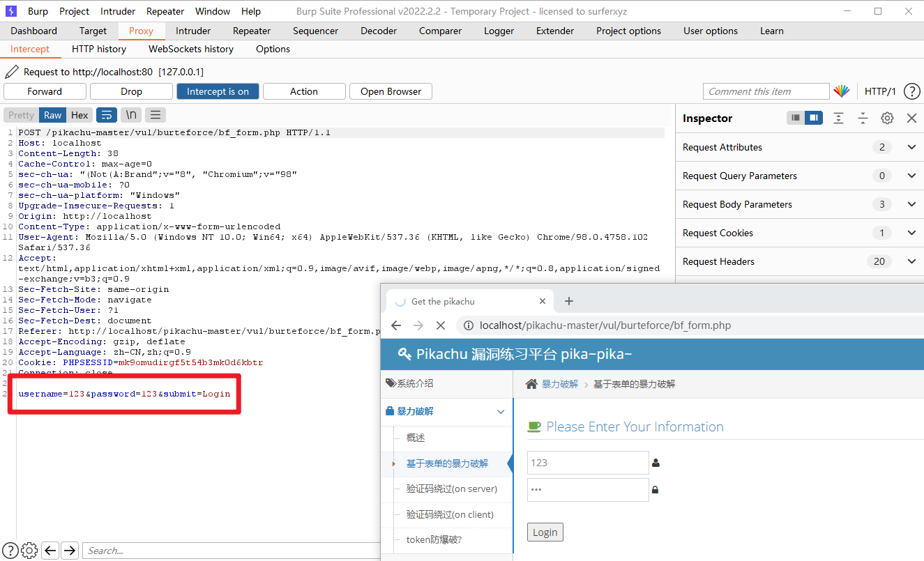Image resolution: width=924 pixels, height=561 pixels.
Task: Click the search settings gear icon at bottom
Action: tap(29, 551)
